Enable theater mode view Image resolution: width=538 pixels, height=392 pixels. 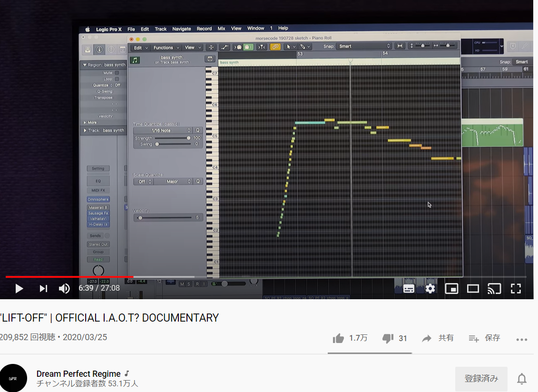coord(473,289)
